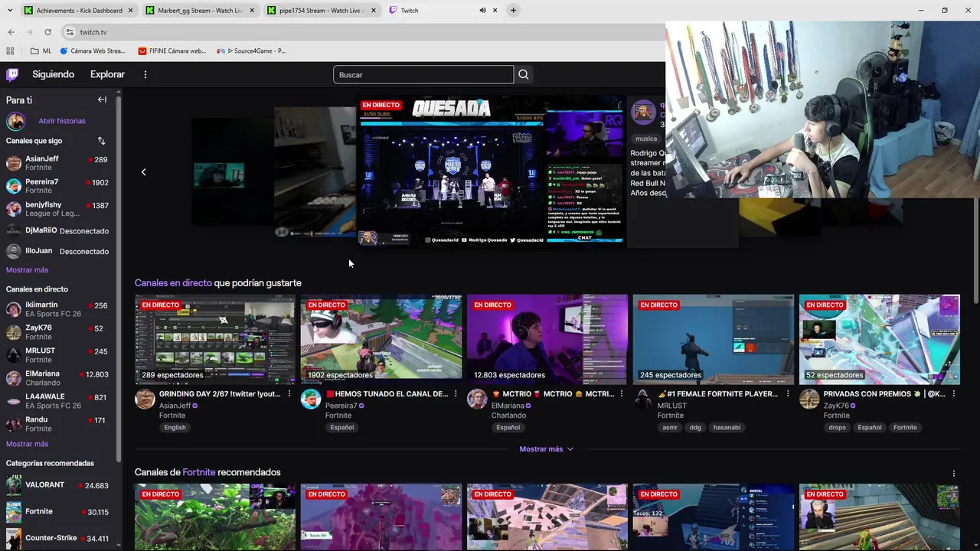This screenshot has width=980, height=551.
Task: Click the drops tag on ZayK76 card
Action: click(837, 428)
